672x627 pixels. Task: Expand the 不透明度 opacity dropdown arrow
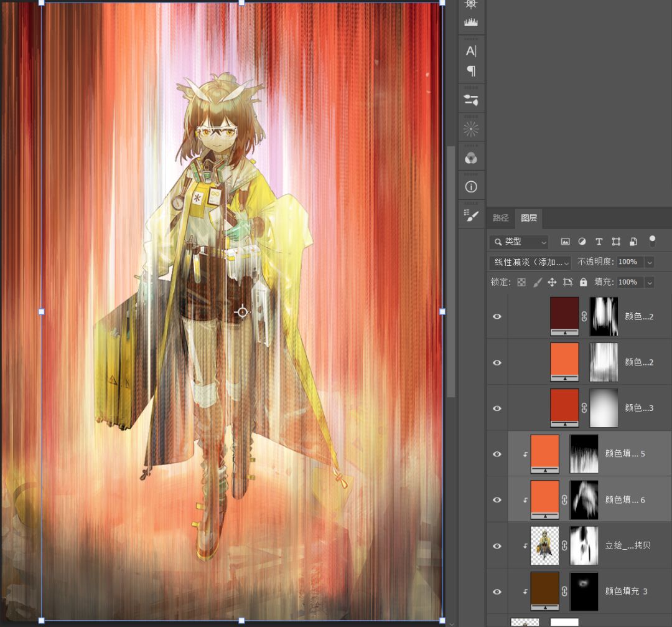click(x=650, y=262)
